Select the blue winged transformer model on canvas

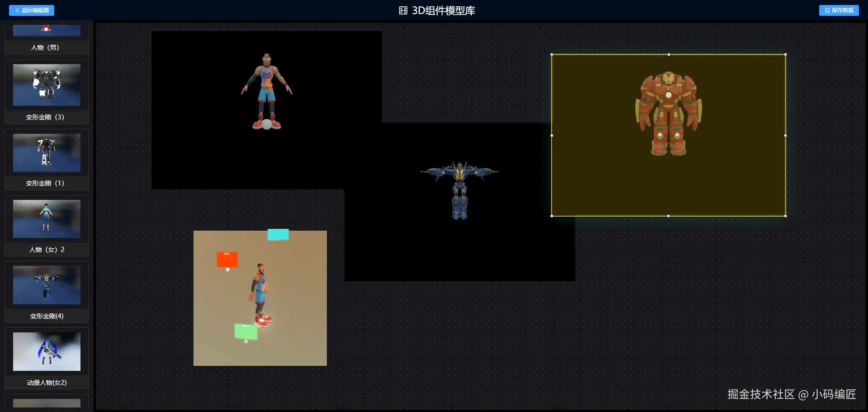pos(460,190)
